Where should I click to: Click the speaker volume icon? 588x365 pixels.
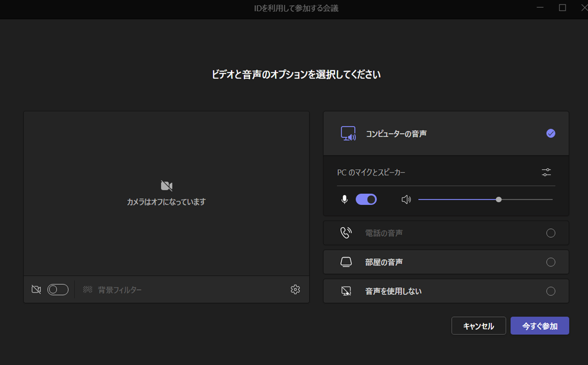click(x=406, y=200)
